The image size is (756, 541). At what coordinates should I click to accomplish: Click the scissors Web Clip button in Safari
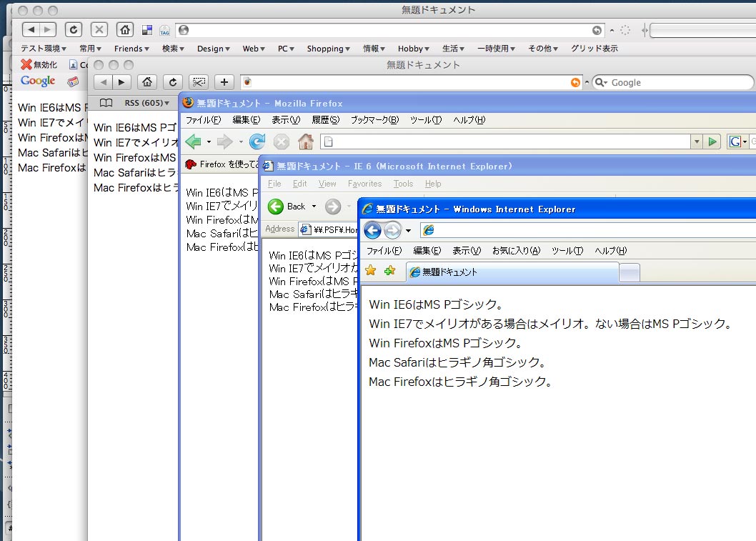coord(199,82)
